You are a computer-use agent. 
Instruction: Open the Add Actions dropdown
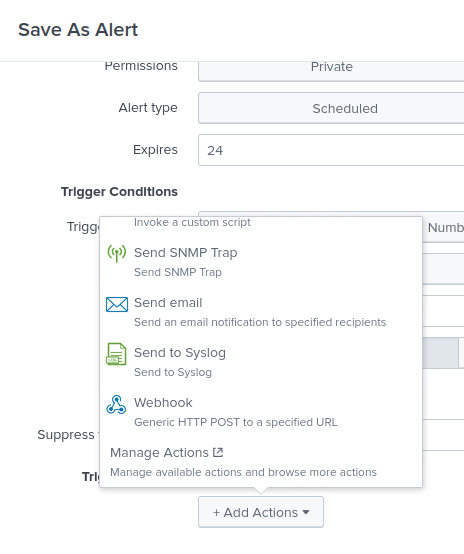pyautogui.click(x=261, y=512)
